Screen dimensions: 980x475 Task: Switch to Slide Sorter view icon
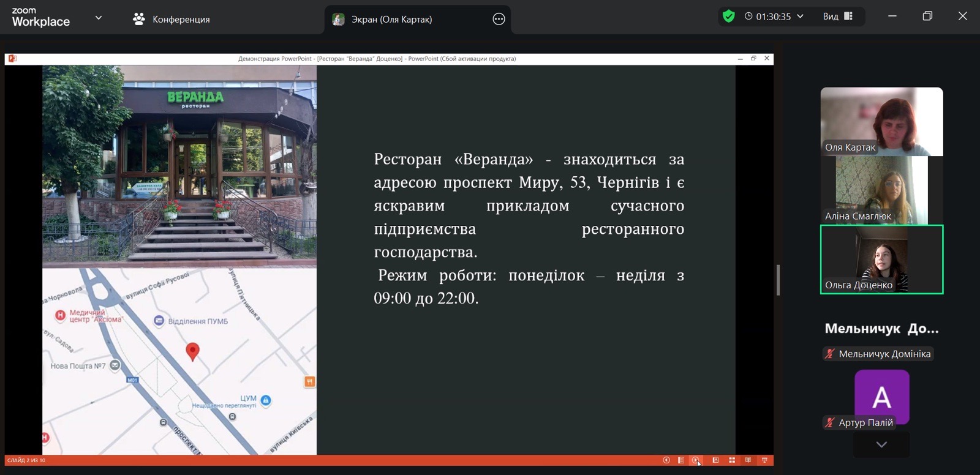(732, 460)
